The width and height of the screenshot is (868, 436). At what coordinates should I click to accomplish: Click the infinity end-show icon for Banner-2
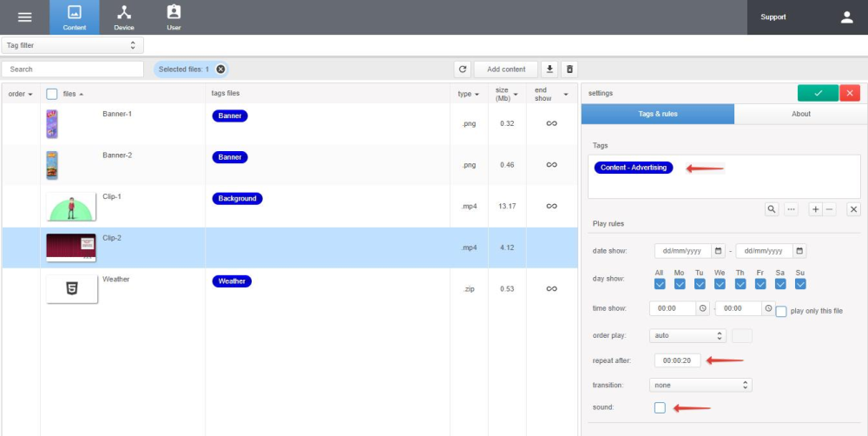[x=551, y=165]
